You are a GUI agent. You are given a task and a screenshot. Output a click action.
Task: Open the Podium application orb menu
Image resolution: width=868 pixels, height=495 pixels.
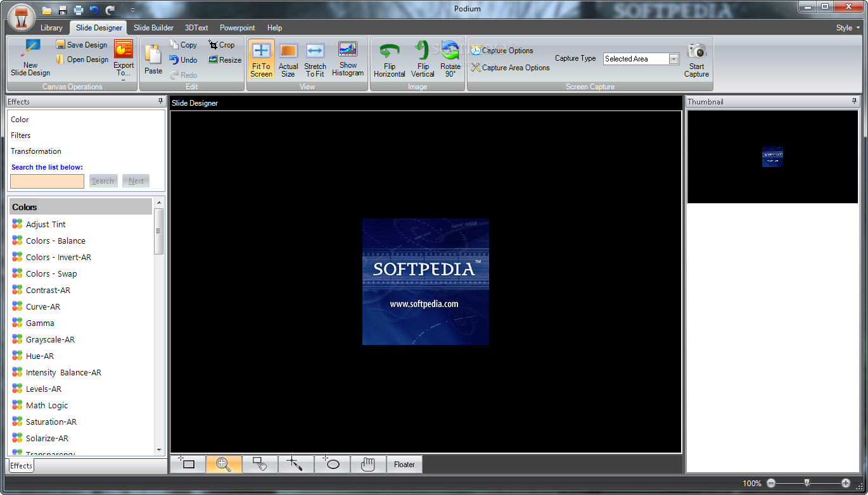[22, 16]
